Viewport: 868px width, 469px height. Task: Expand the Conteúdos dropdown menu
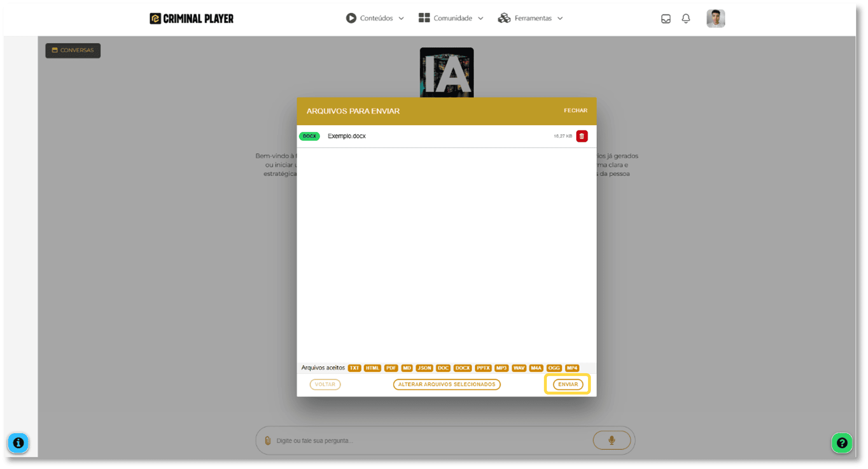pos(375,18)
